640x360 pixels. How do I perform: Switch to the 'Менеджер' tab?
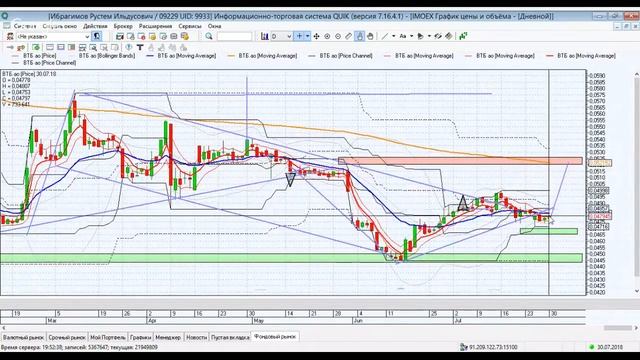click(x=168, y=338)
